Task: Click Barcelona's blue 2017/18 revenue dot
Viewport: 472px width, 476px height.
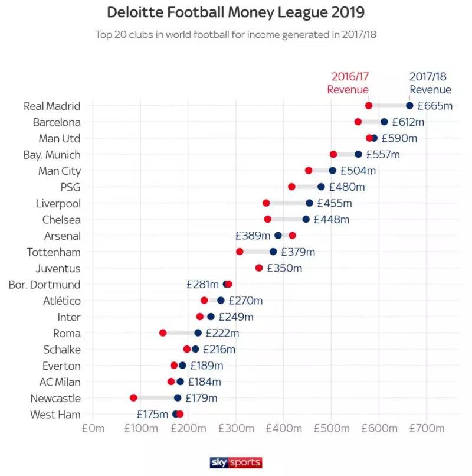Action: 384,122
